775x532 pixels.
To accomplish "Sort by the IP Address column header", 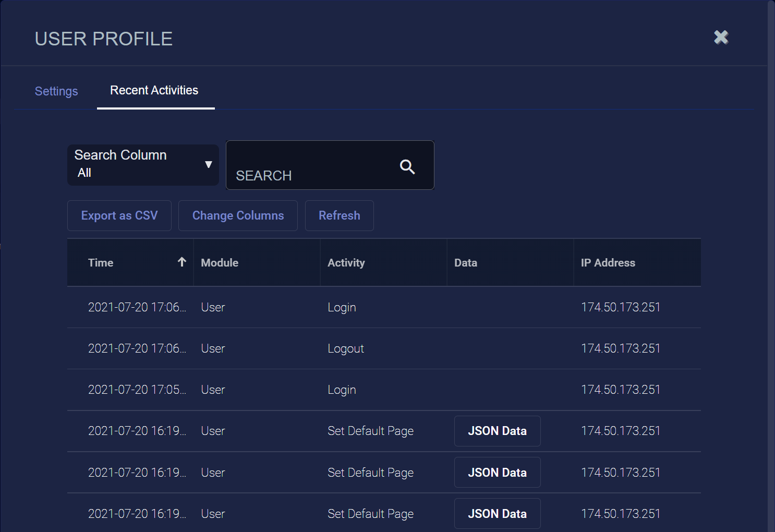I will [x=608, y=263].
